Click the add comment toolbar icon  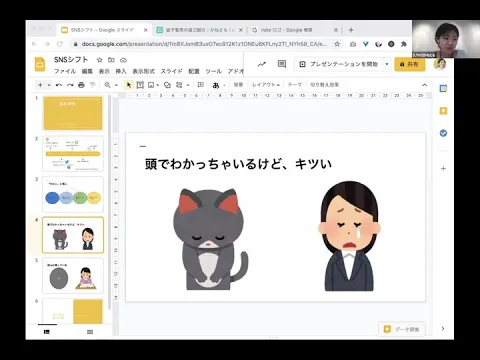tap(200, 85)
